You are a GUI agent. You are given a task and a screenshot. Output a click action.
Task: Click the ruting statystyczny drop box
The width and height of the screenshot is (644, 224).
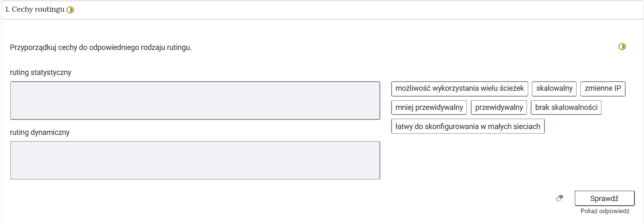tap(195, 101)
